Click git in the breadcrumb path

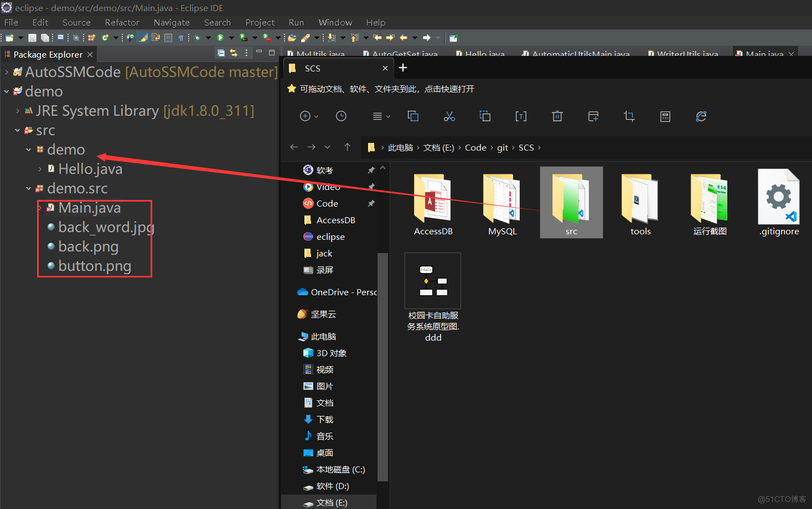click(503, 147)
